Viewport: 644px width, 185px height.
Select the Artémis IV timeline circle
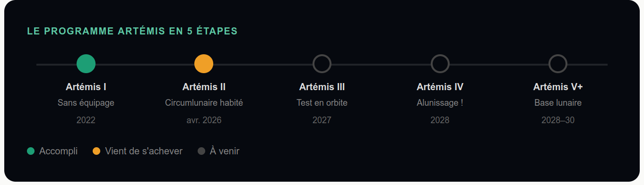point(440,64)
